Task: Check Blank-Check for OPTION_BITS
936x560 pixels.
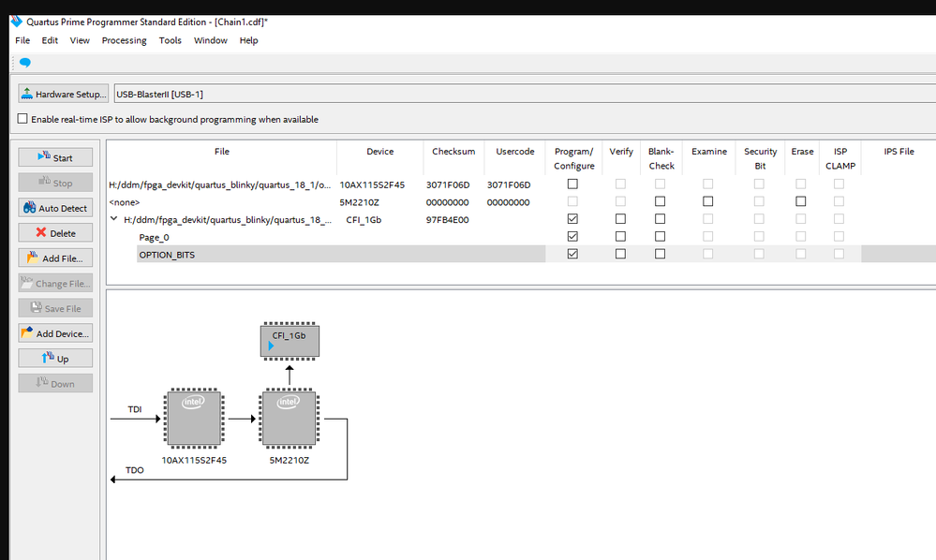Action: pyautogui.click(x=660, y=254)
